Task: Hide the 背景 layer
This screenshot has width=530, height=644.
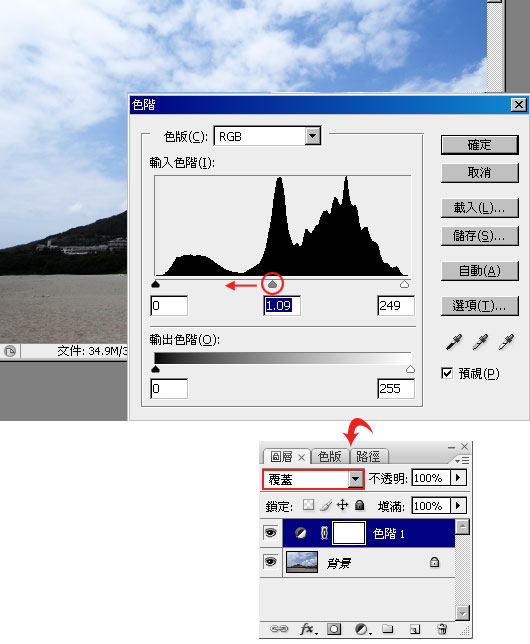Action: coord(270,561)
